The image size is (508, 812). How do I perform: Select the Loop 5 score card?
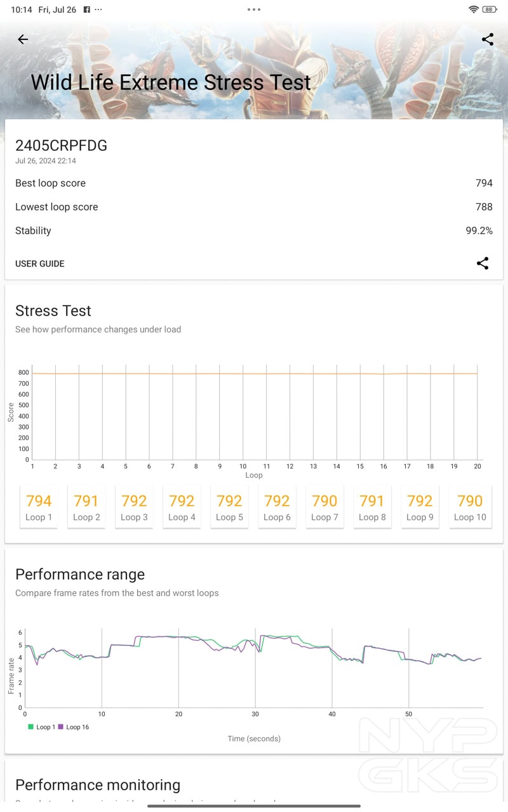229,507
